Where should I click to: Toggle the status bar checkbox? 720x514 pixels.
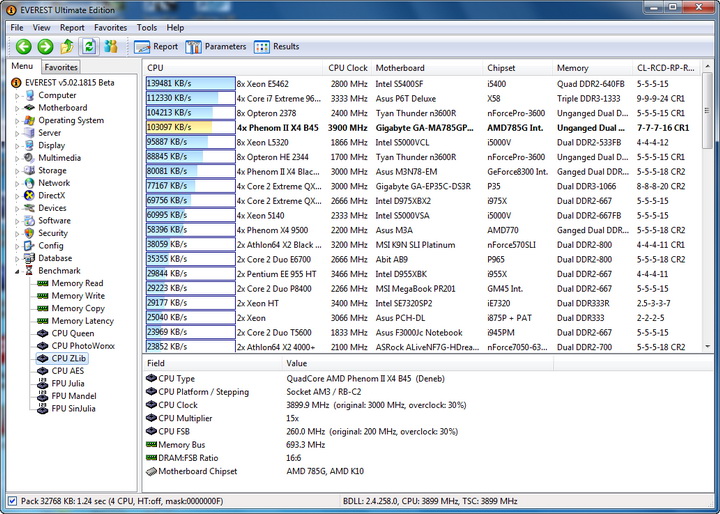click(x=12, y=501)
